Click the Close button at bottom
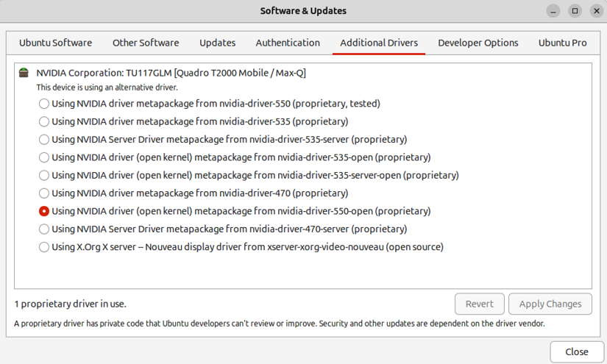607x364 pixels. [x=576, y=351]
